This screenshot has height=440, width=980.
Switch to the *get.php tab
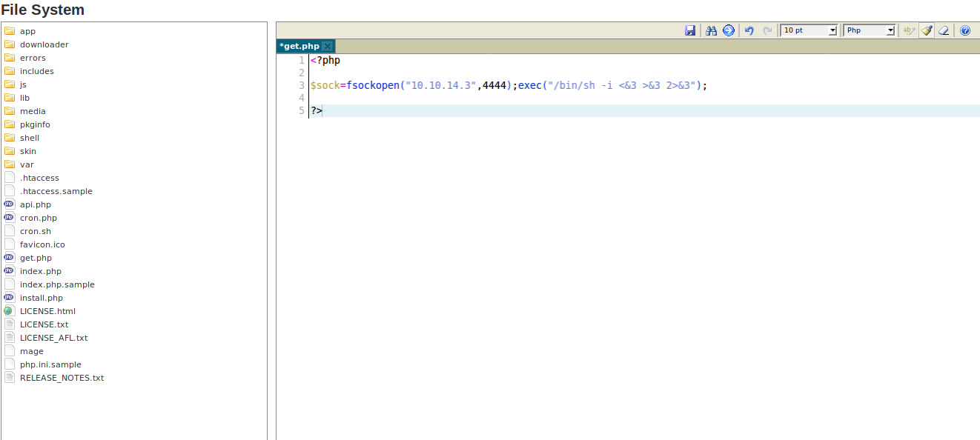coord(299,46)
